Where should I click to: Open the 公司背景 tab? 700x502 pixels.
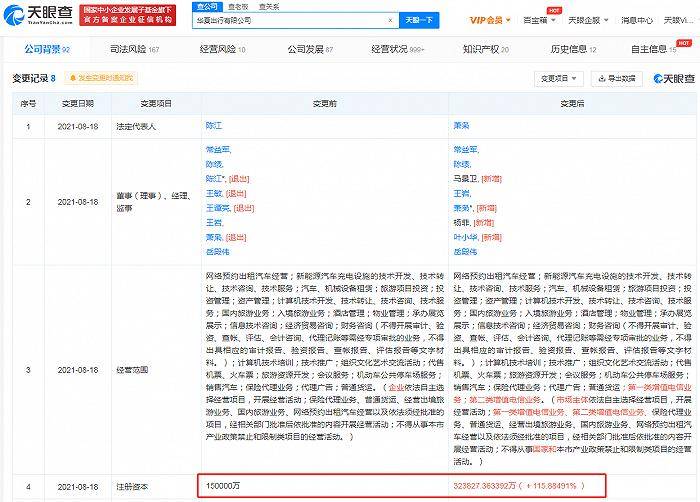[47, 50]
